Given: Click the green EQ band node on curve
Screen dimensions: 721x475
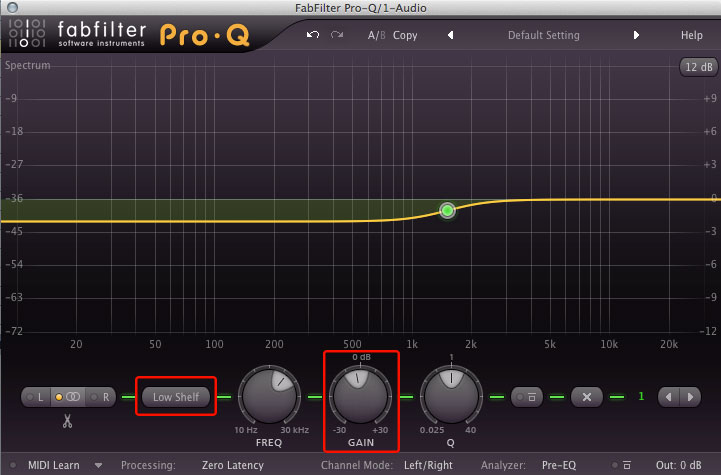Looking at the screenshot, I should click(447, 210).
